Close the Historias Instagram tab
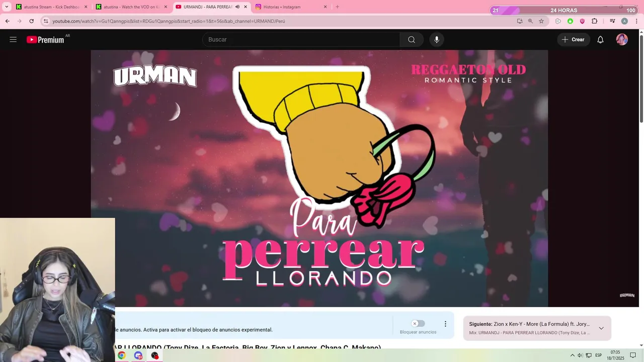 click(325, 7)
